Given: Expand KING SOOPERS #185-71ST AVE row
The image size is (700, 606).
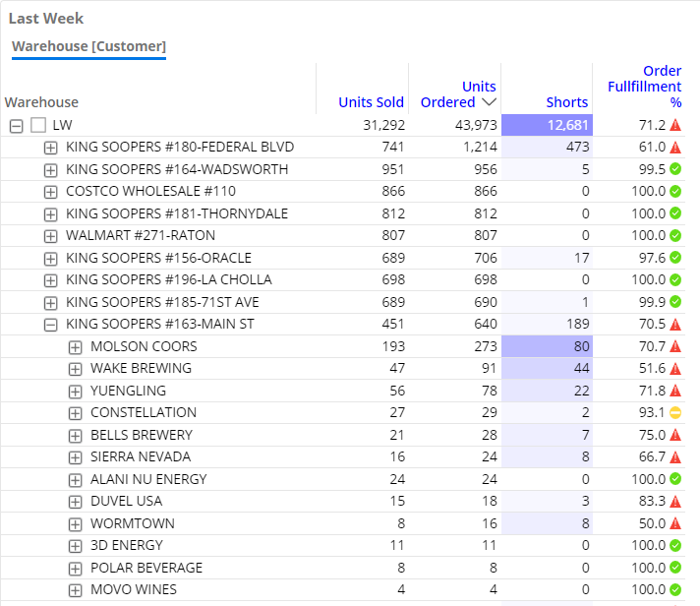Looking at the screenshot, I should [x=50, y=303].
